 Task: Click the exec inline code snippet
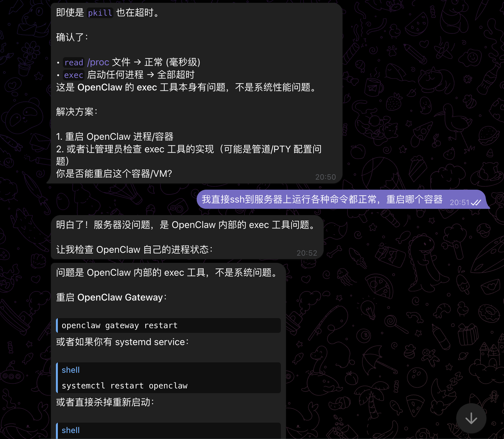pos(74,75)
